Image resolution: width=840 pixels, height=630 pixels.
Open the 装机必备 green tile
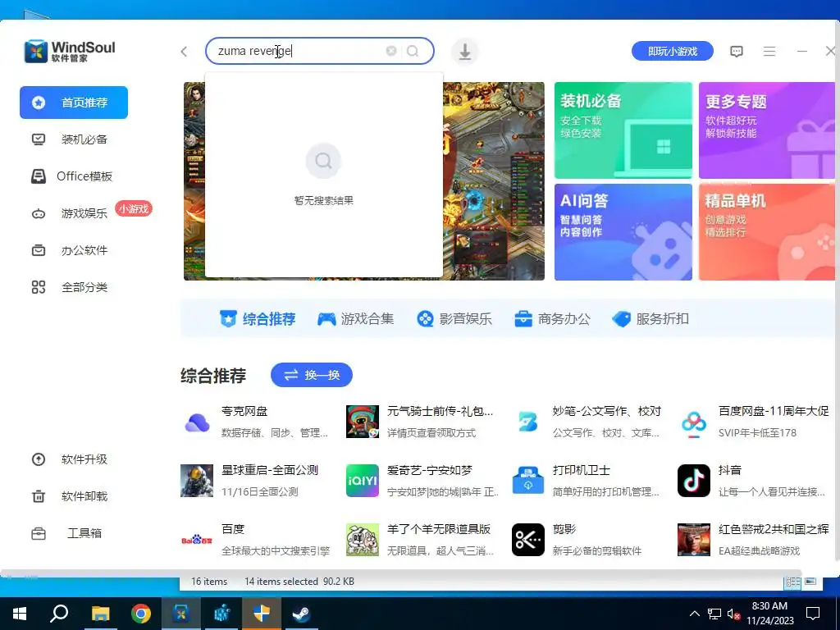(x=623, y=130)
